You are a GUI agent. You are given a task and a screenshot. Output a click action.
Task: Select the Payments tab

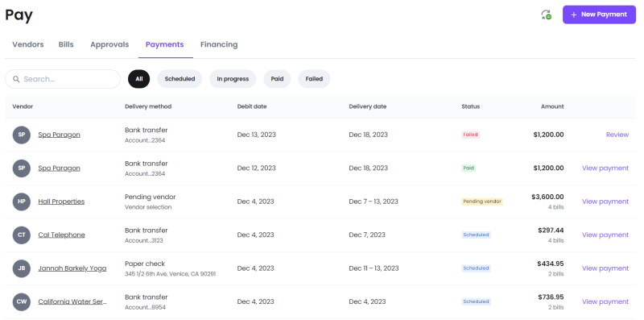(x=165, y=44)
